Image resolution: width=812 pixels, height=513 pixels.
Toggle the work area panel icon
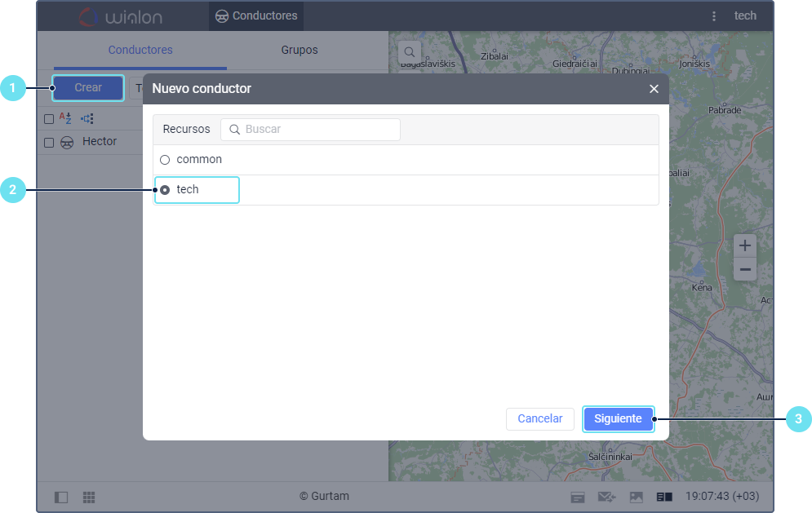click(61, 498)
